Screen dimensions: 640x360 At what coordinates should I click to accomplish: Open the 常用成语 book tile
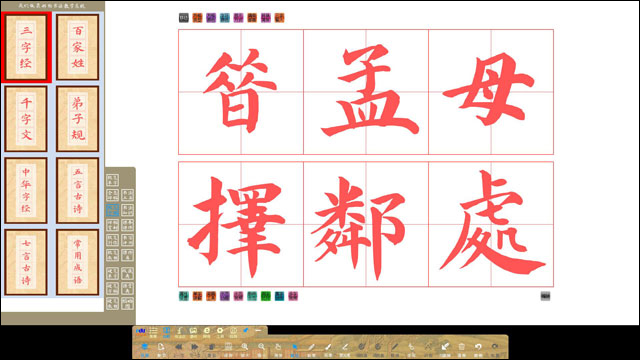78,262
